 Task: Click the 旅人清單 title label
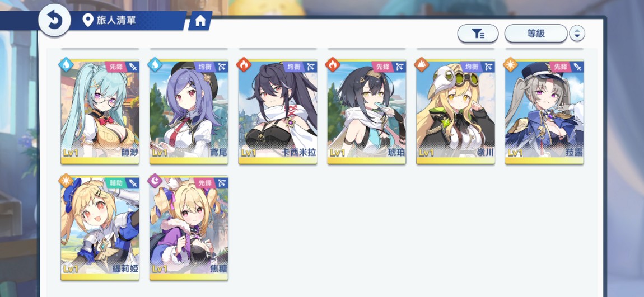[x=116, y=20]
